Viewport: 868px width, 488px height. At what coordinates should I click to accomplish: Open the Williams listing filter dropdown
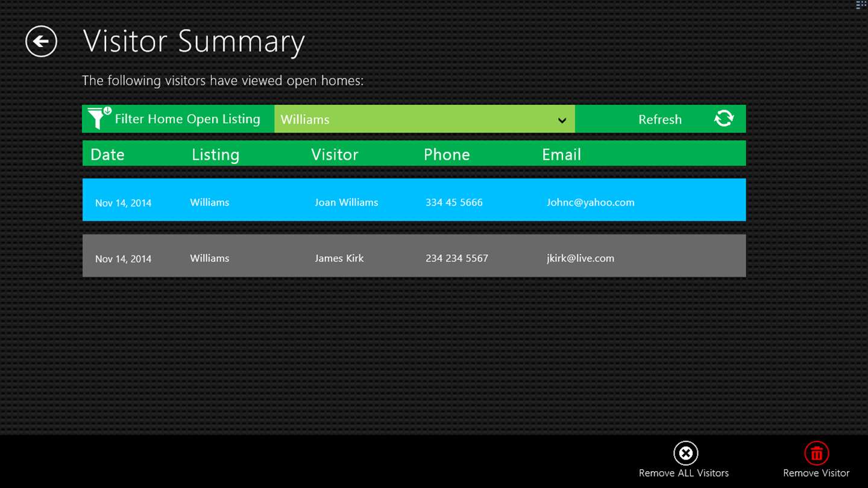point(424,119)
